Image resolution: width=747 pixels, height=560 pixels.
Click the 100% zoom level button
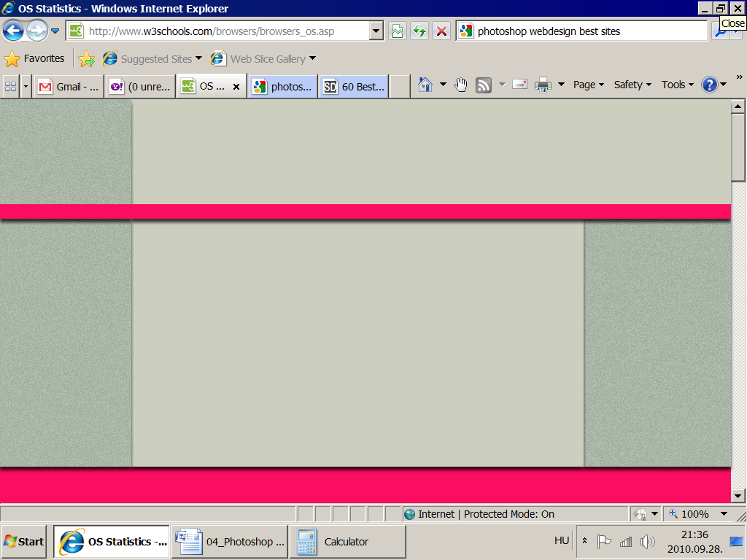[689, 514]
